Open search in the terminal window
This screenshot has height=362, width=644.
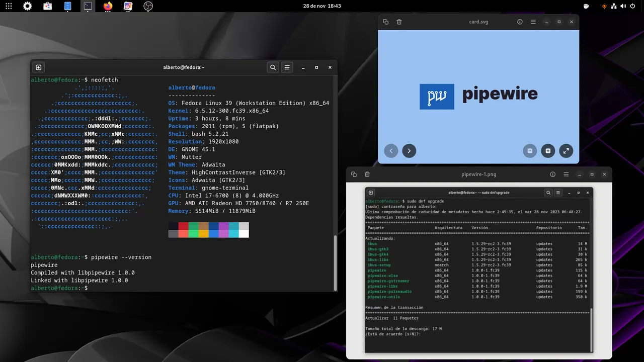coord(273,67)
